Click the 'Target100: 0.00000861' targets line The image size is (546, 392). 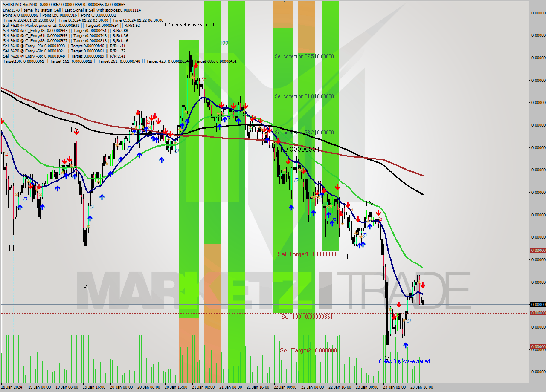click(119, 61)
